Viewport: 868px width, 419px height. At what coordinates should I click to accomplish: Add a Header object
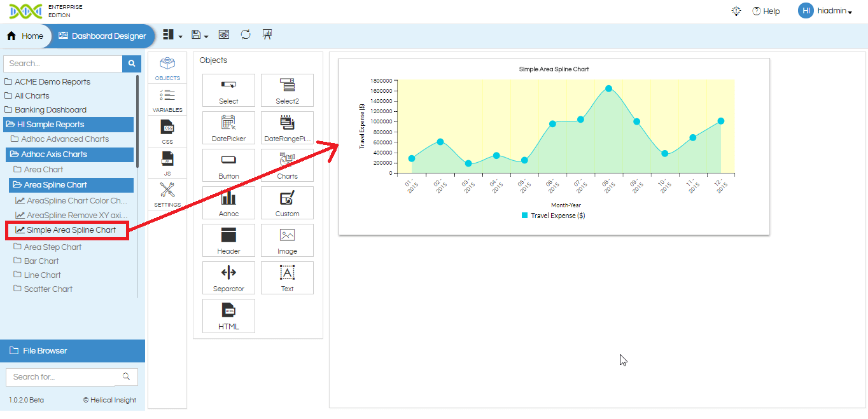tap(228, 240)
